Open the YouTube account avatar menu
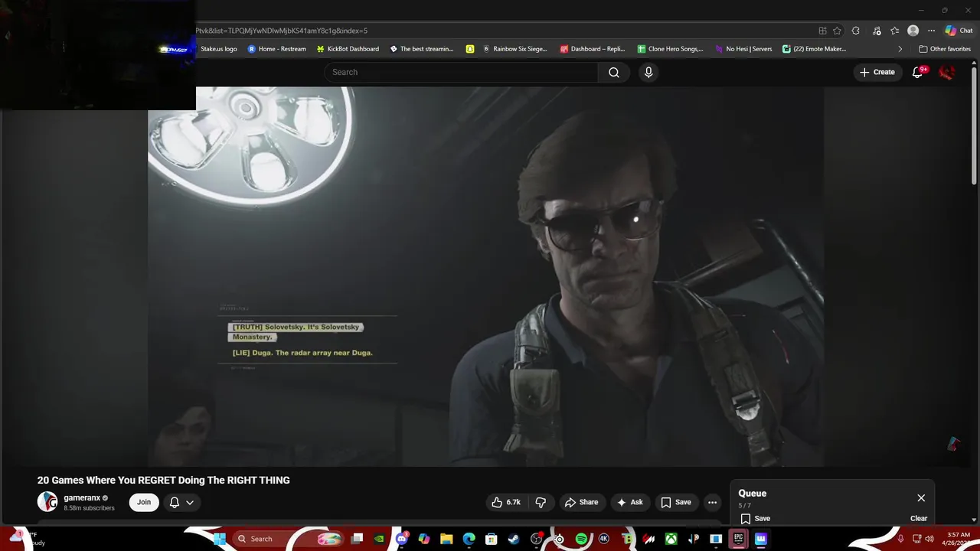This screenshot has height=551, width=980. (947, 72)
